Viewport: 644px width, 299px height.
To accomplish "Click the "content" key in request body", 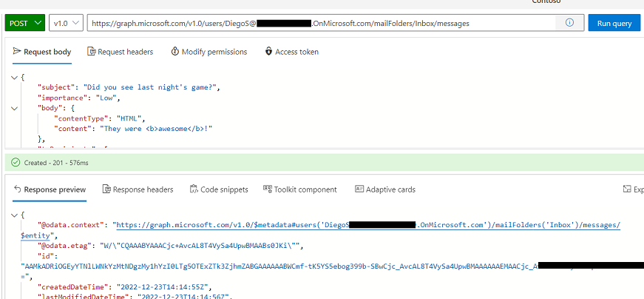I will coord(72,129).
